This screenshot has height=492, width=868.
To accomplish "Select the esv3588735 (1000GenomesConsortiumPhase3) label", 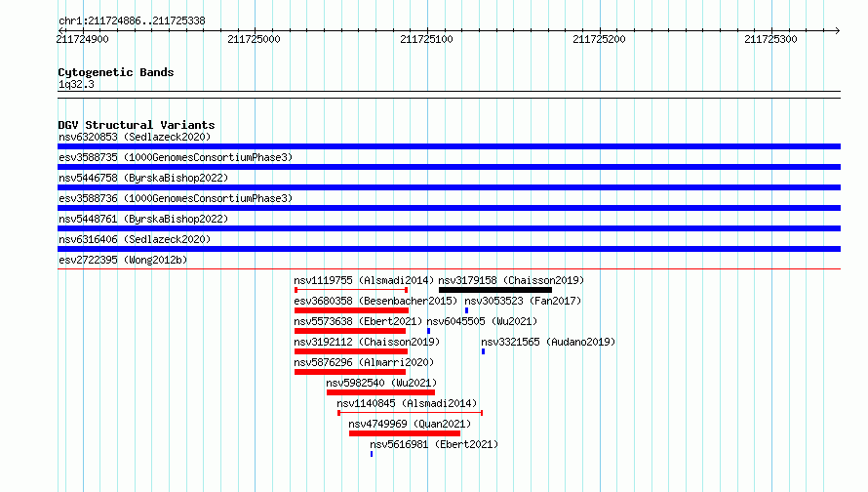I will click(x=176, y=157).
